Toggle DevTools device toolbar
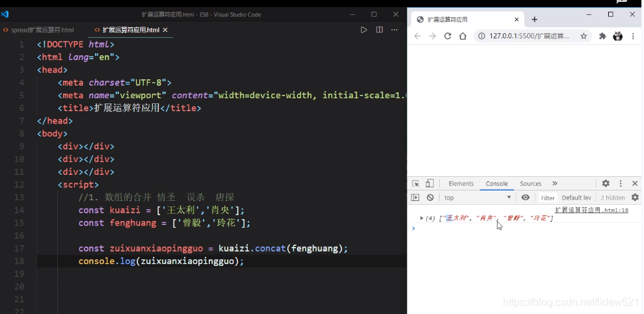The image size is (644, 314). pos(429,183)
